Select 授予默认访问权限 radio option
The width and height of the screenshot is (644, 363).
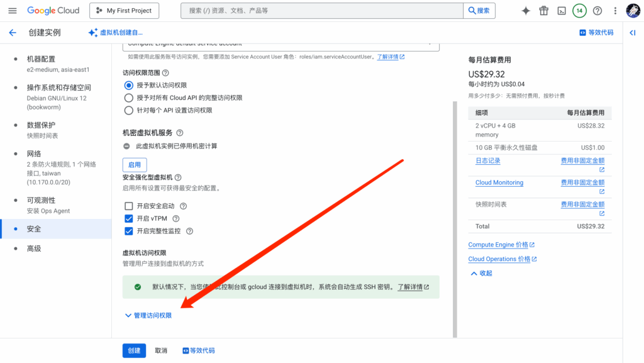click(128, 85)
